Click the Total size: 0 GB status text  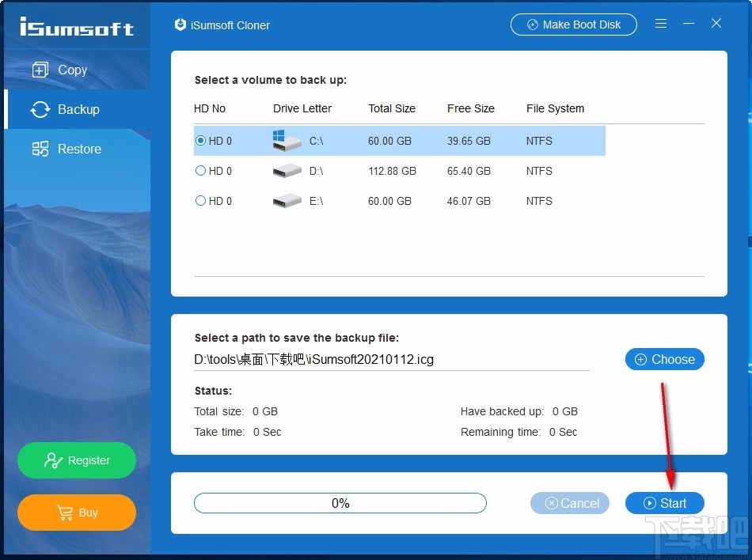[236, 411]
